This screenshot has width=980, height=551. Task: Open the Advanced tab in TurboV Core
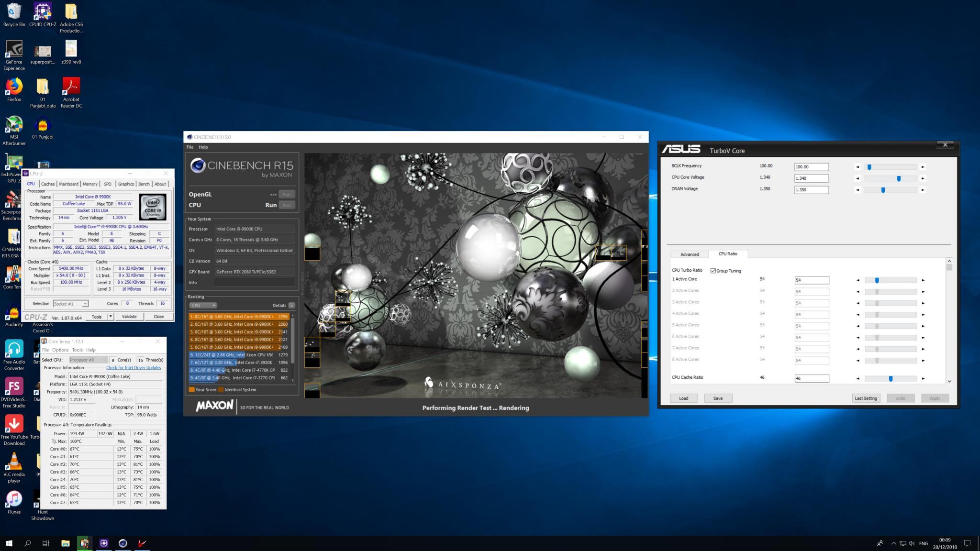pos(690,254)
